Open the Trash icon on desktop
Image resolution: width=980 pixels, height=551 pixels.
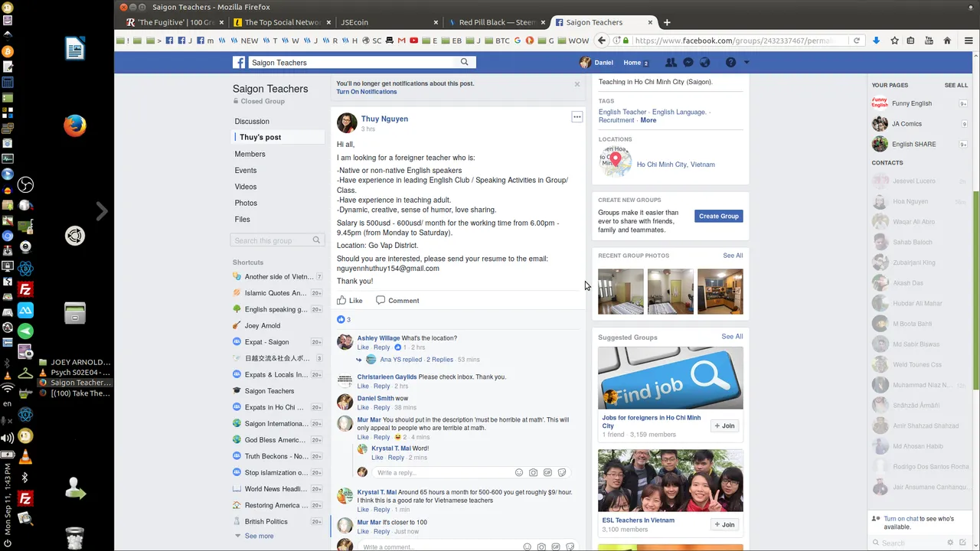click(74, 538)
